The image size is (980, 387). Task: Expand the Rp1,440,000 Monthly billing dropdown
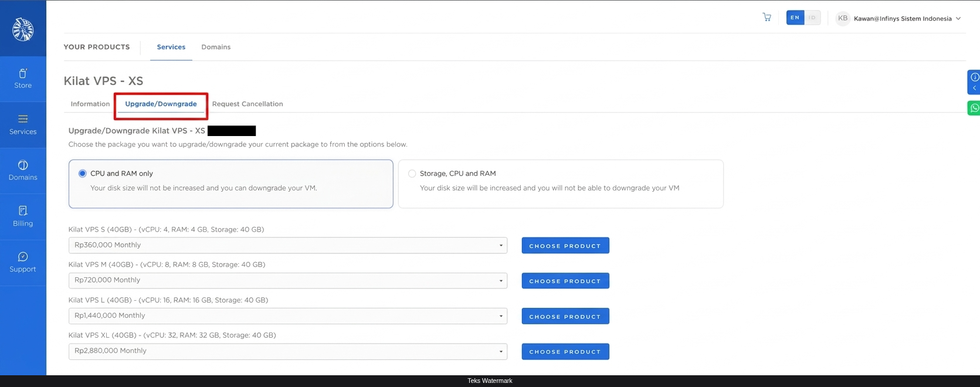(287, 315)
